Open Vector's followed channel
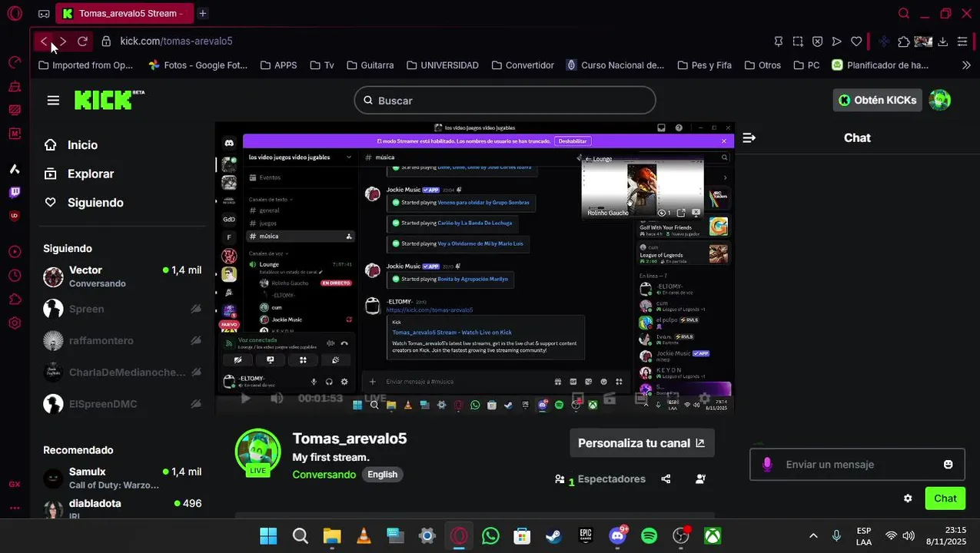 pyautogui.click(x=123, y=276)
